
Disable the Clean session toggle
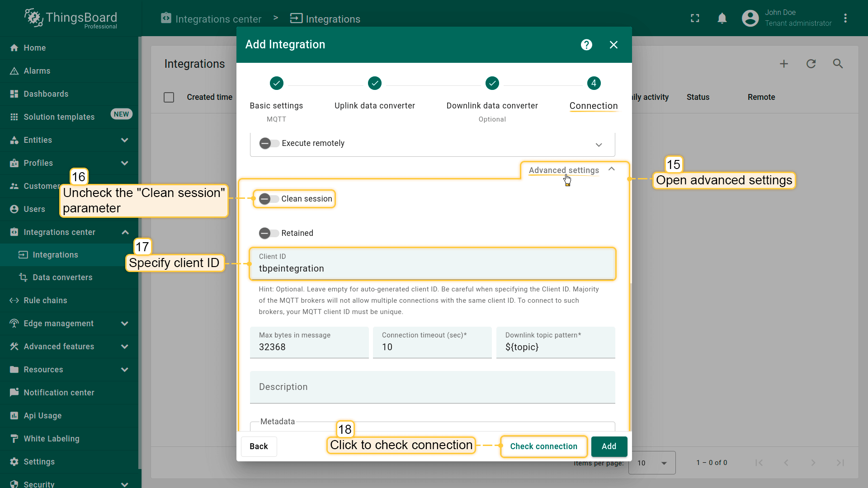pyautogui.click(x=268, y=199)
